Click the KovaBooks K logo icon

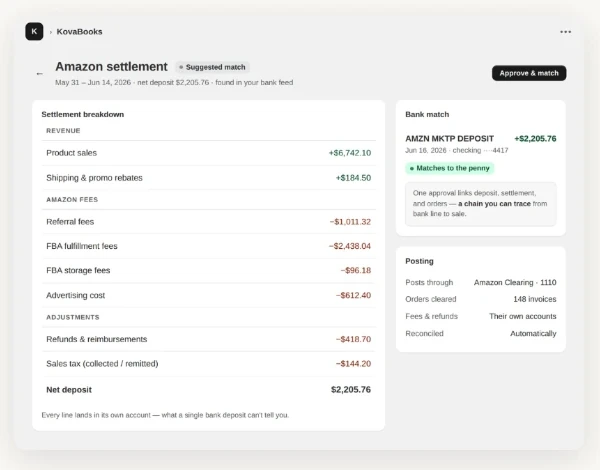click(x=34, y=31)
